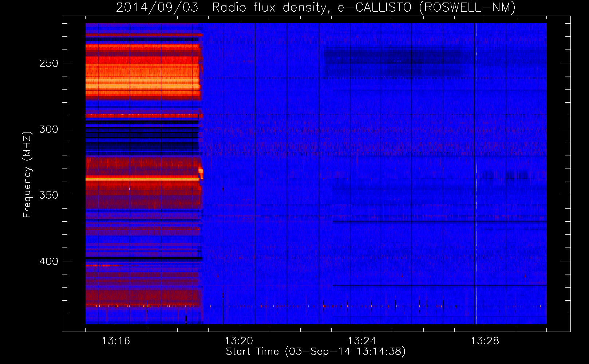Click the 13:28 time axis label
This screenshot has width=589, height=364.
point(485,341)
